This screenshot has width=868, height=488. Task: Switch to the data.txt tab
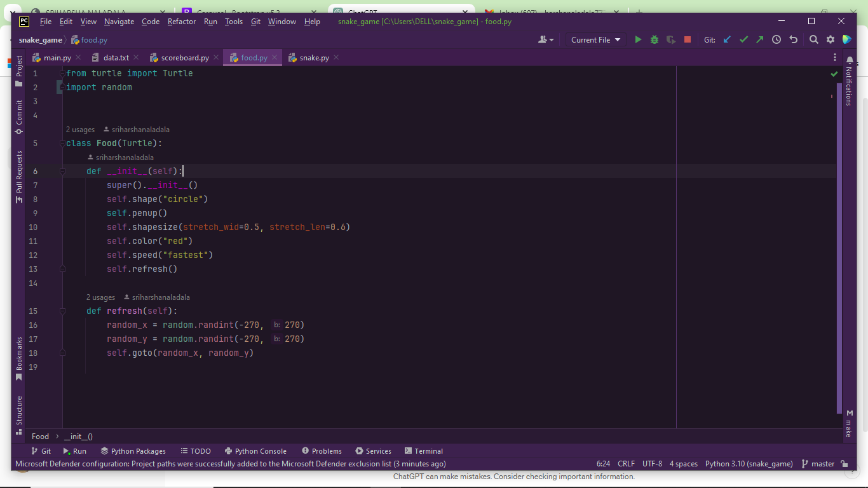(x=116, y=57)
